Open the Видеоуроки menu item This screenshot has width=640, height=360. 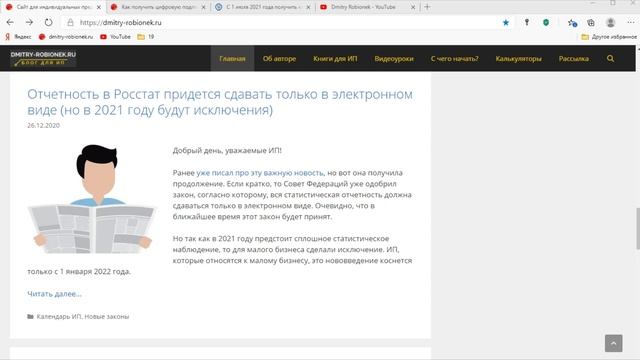(394, 58)
